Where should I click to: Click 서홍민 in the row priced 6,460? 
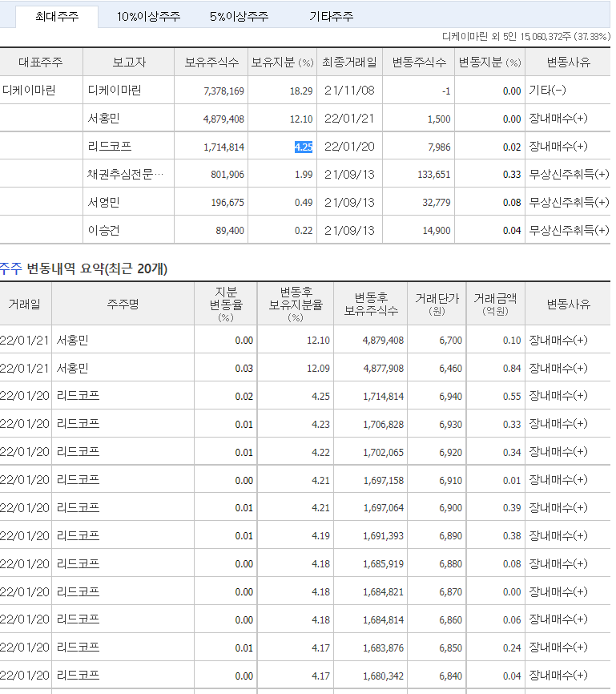[x=73, y=368]
